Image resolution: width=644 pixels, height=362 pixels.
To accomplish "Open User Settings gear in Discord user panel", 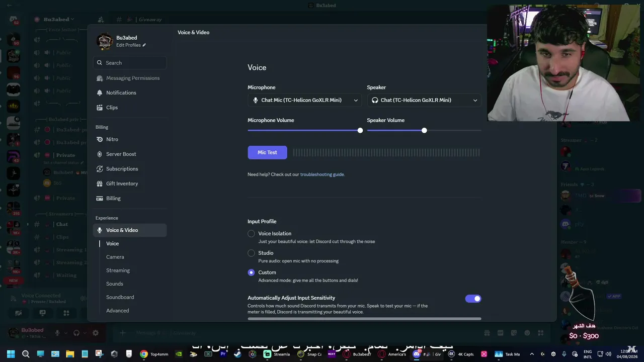I will tap(96, 333).
